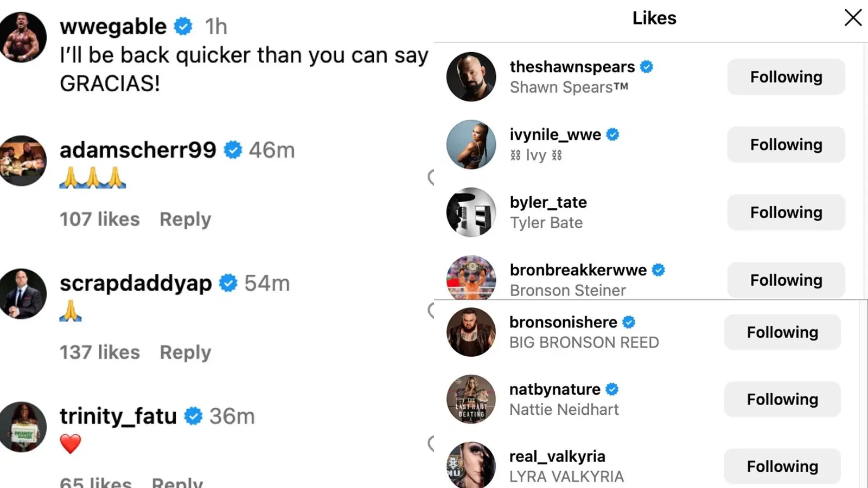Click trinity_fatu's profile avatar
Image resolution: width=868 pixels, height=488 pixels.
point(23,427)
